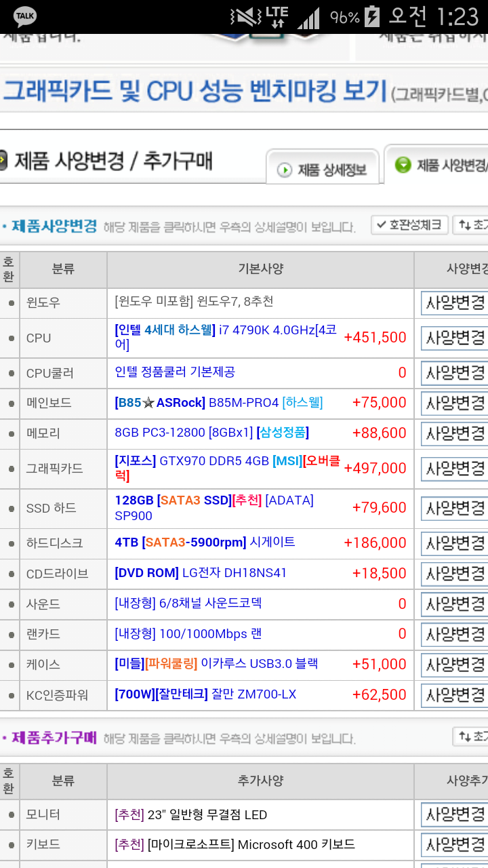488x868 pixels.
Task: Add spec for the 모니터 row
Action: click(454, 814)
